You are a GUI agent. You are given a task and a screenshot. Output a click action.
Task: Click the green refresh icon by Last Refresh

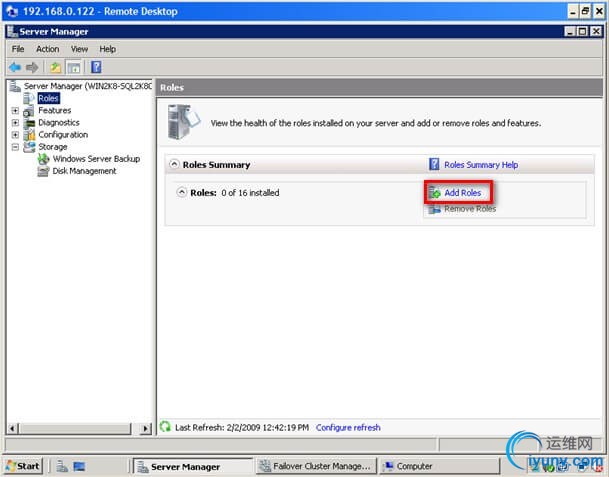coord(165,427)
